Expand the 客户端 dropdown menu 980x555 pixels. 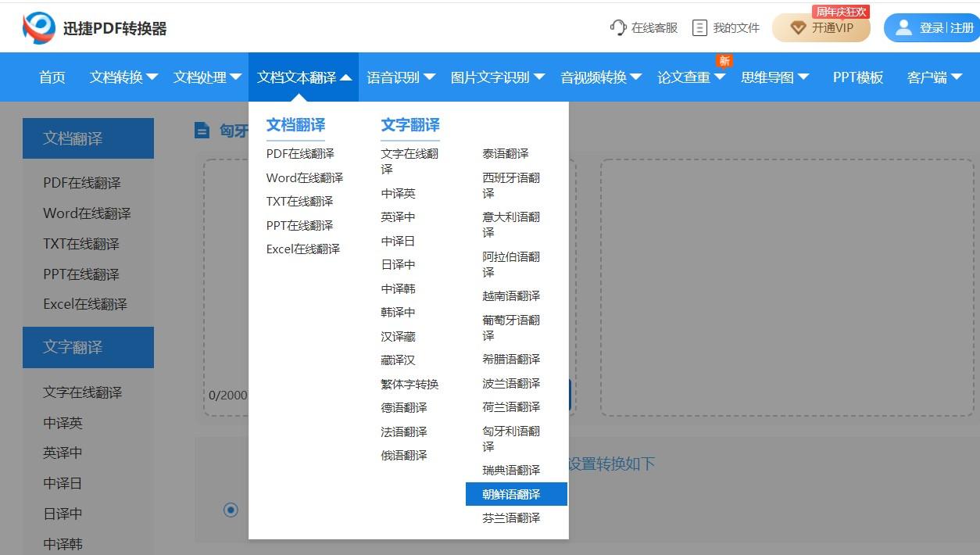(935, 77)
